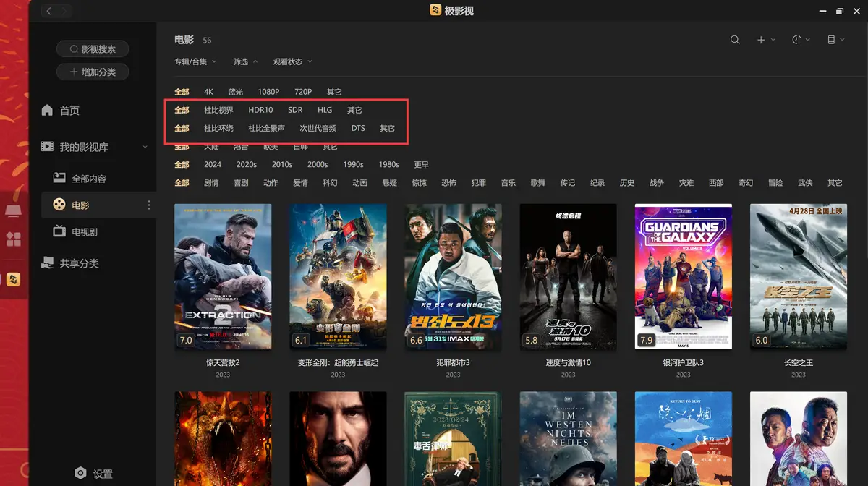
Task: Open 共享分类 in the sidebar
Action: pyautogui.click(x=79, y=263)
